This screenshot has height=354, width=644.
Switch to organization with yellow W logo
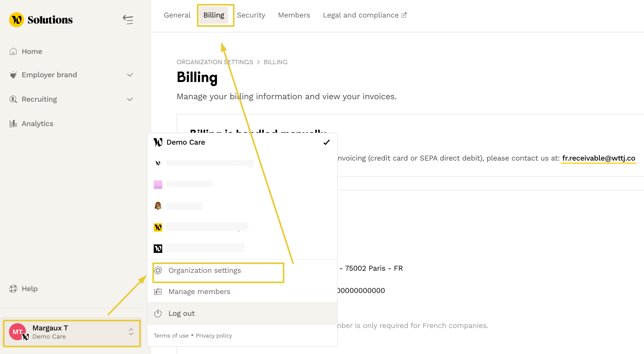[158, 227]
